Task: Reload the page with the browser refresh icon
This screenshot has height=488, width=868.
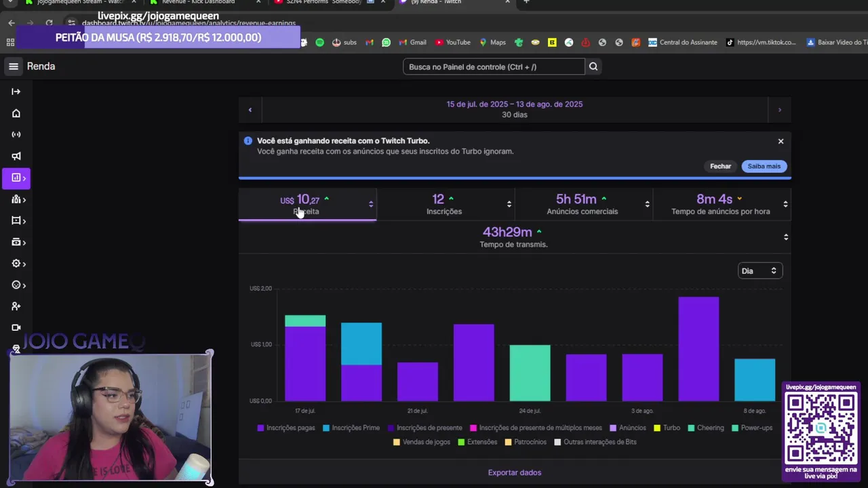Action: coord(49,22)
